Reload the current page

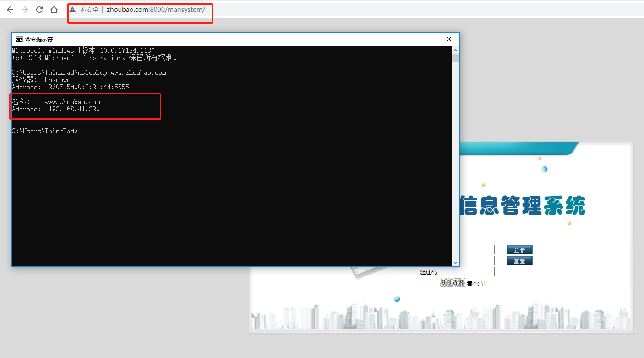coord(39,10)
